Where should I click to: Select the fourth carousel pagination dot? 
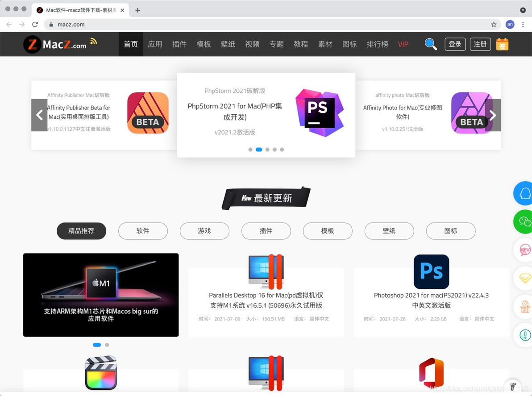click(x=275, y=150)
